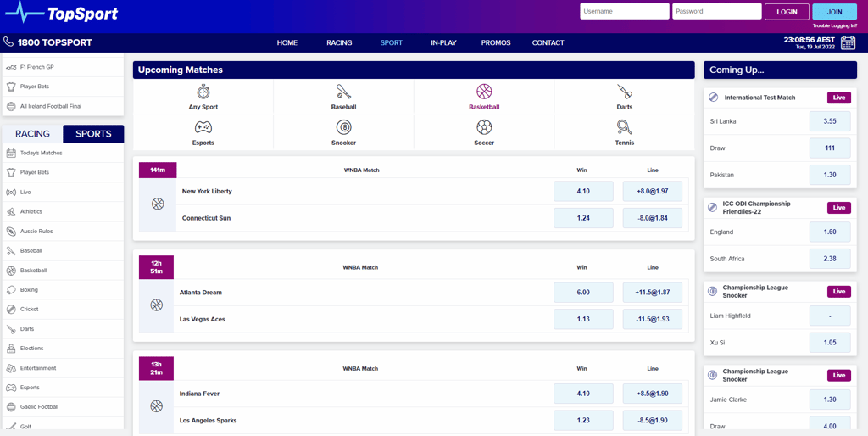Image resolution: width=868 pixels, height=436 pixels.
Task: Click Live badge of ICC ODI Championship
Action: pos(839,208)
